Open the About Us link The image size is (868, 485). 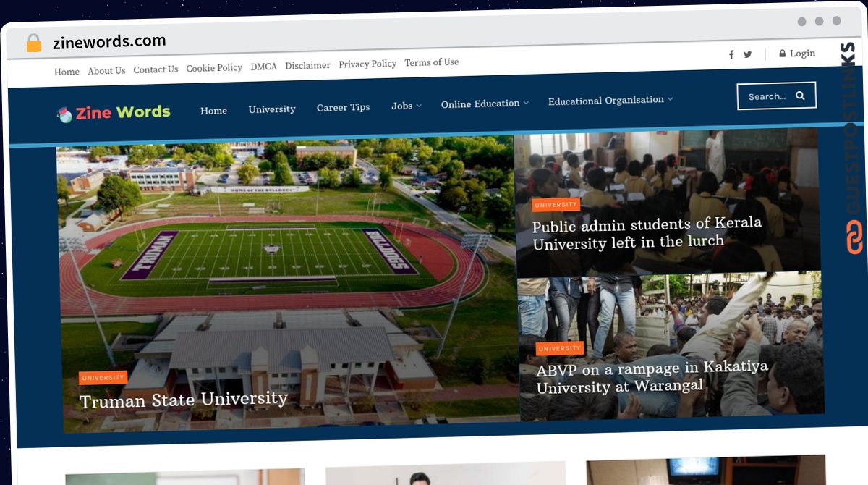click(x=106, y=70)
